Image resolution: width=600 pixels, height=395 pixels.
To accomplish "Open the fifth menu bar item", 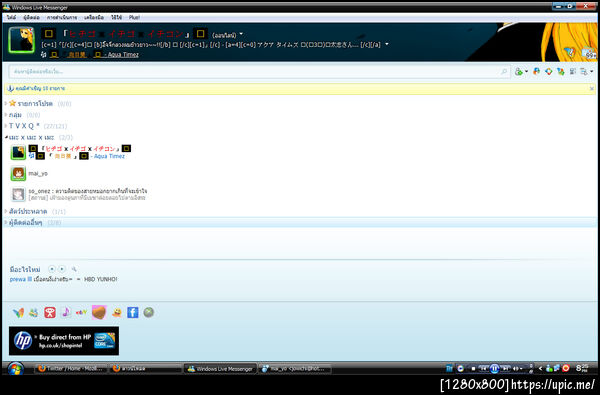I will tap(116, 17).
